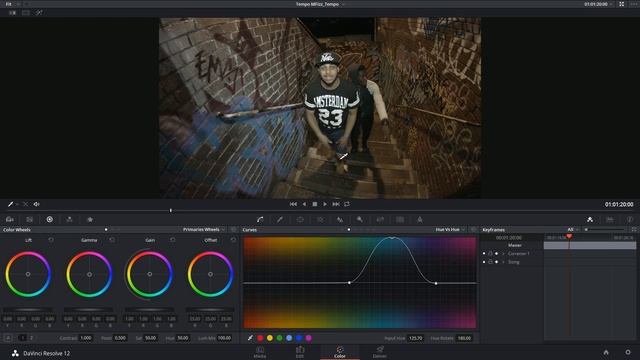
Task: Jump to the last frame
Action: pos(336,204)
